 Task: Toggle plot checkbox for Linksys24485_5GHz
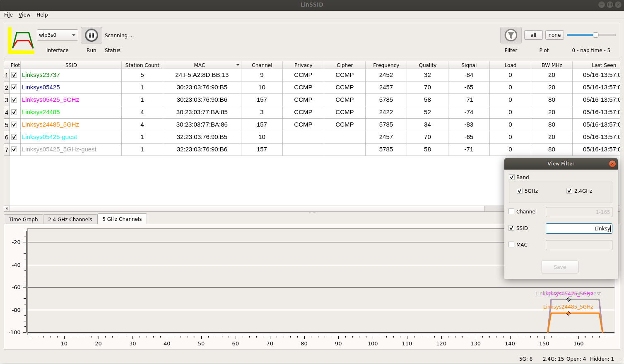(14, 125)
